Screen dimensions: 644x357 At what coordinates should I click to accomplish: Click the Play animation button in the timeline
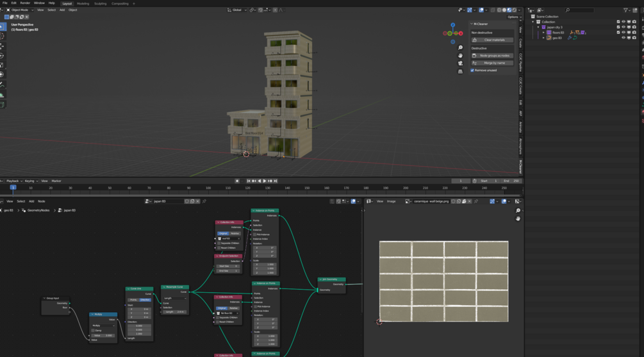(x=264, y=181)
